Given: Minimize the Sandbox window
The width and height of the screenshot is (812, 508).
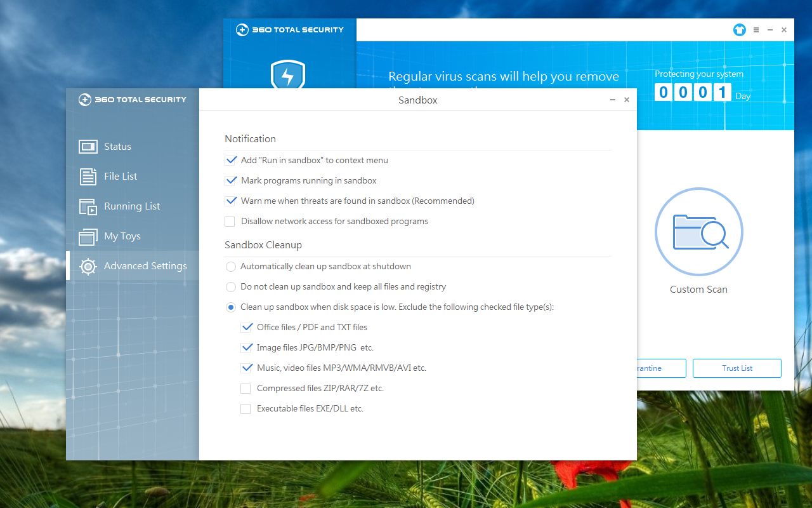Looking at the screenshot, I should 613,100.
